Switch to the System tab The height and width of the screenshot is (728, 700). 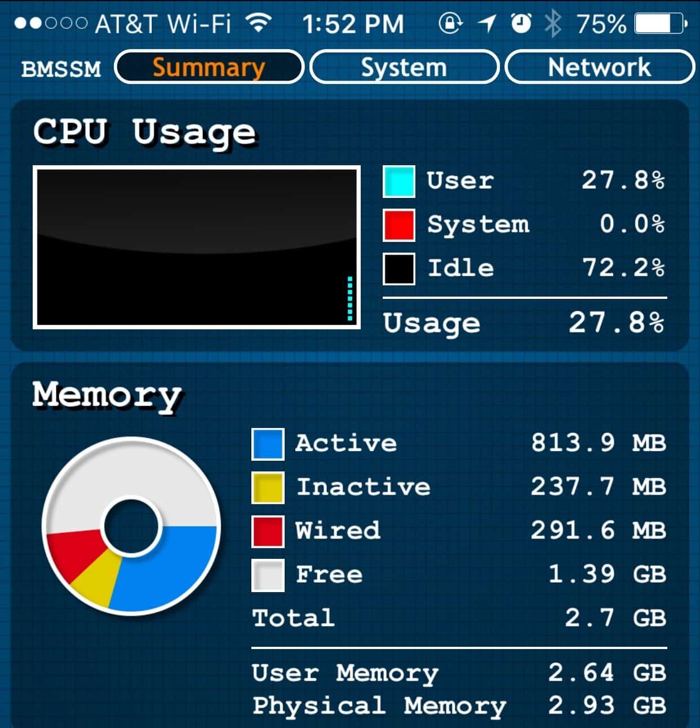click(404, 67)
